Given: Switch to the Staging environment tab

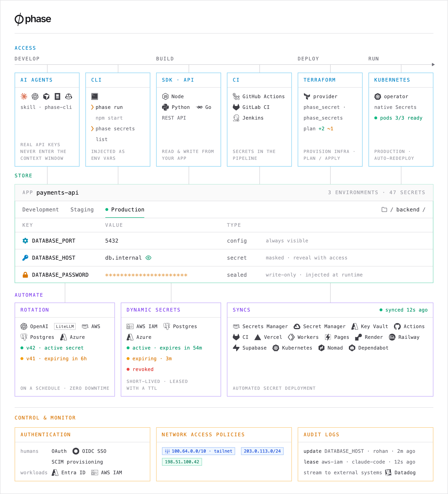Looking at the screenshot, I should coord(82,209).
